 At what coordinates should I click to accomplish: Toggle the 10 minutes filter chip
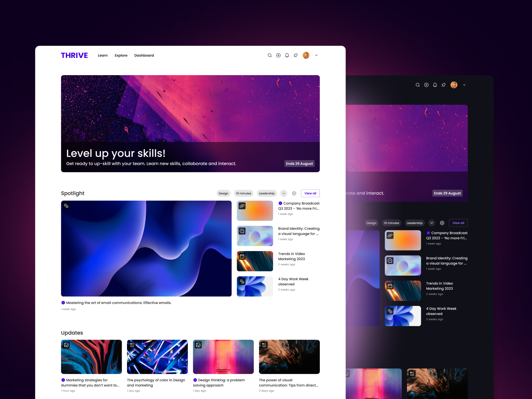(x=243, y=193)
